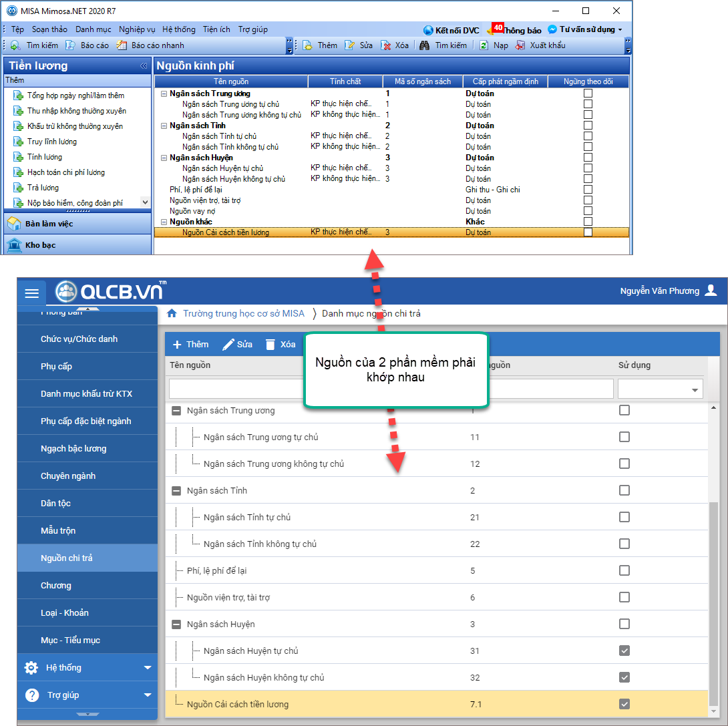Collapse Ngân sách Huyện group in QLCB
Viewport: 728px width, 726px height.
(x=176, y=624)
